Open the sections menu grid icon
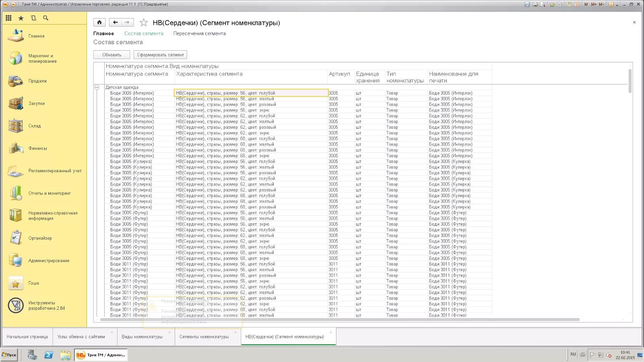 [8, 18]
